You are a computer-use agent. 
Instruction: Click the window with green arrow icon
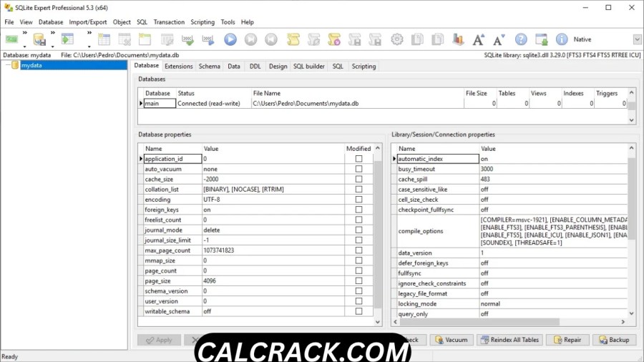[x=542, y=39]
